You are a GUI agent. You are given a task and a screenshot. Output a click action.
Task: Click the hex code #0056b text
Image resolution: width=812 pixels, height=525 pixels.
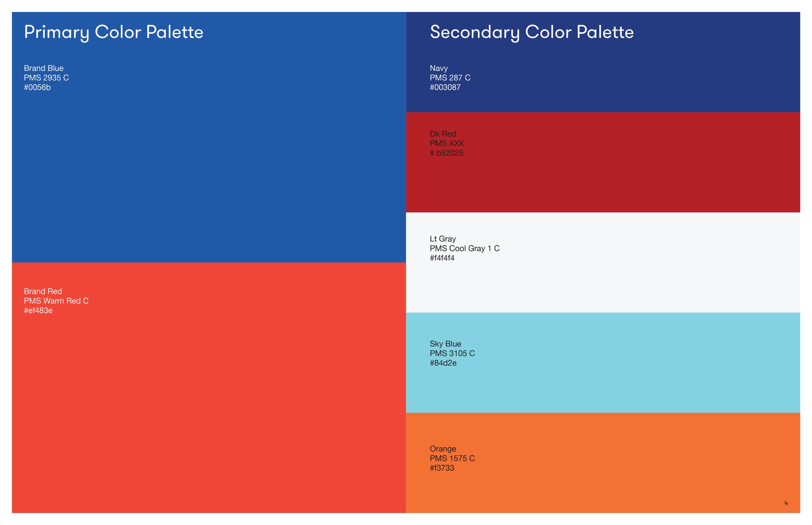pyautogui.click(x=37, y=87)
